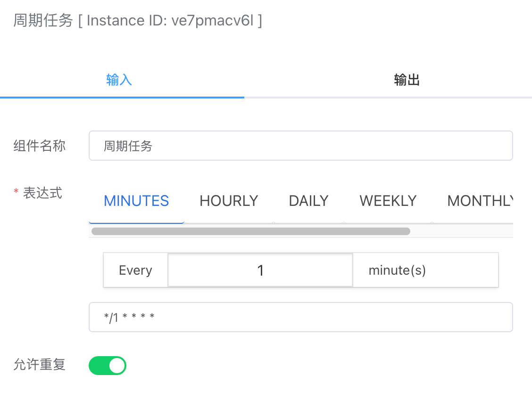Screen dimensions: 532x408
Task: Select the 输入 tab
Action: click(x=119, y=80)
